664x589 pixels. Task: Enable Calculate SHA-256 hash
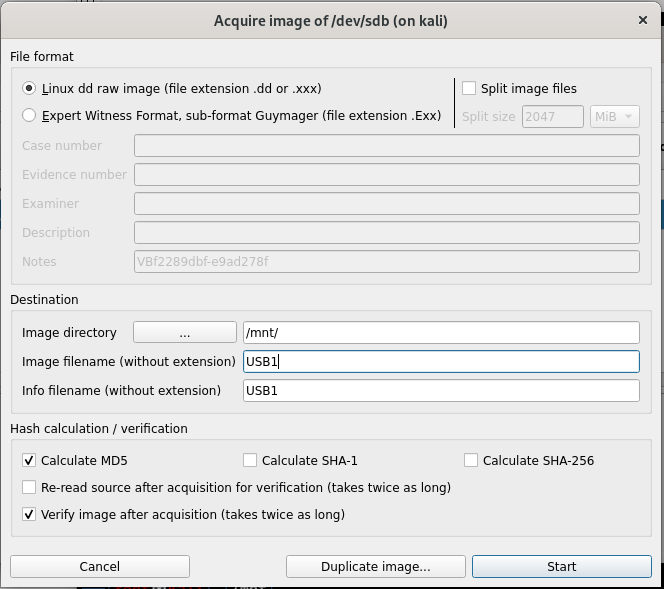point(471,461)
